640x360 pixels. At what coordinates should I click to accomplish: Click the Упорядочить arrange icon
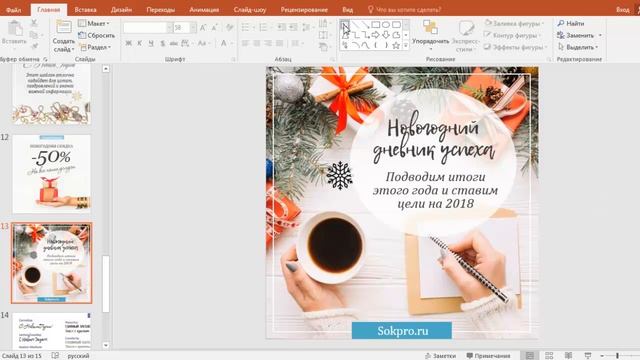430,28
